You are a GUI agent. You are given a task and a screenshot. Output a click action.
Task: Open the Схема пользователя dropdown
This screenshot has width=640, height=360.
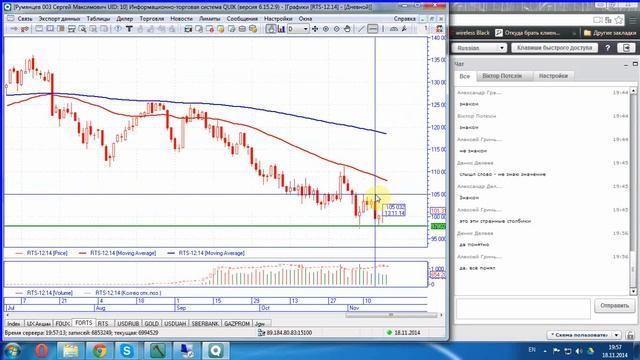[584, 335]
